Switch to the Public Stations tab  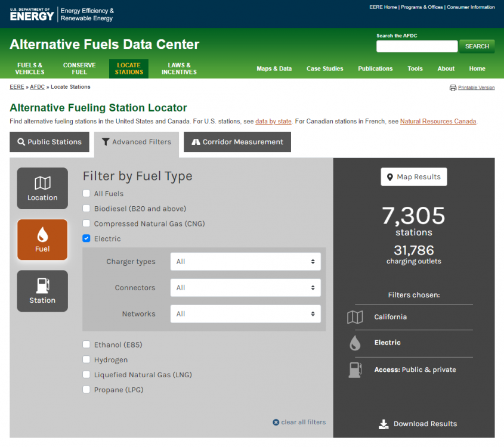click(x=50, y=142)
